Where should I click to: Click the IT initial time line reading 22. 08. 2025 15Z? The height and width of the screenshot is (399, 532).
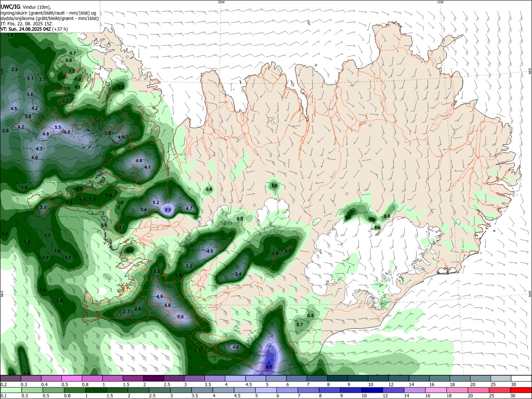tap(26, 24)
